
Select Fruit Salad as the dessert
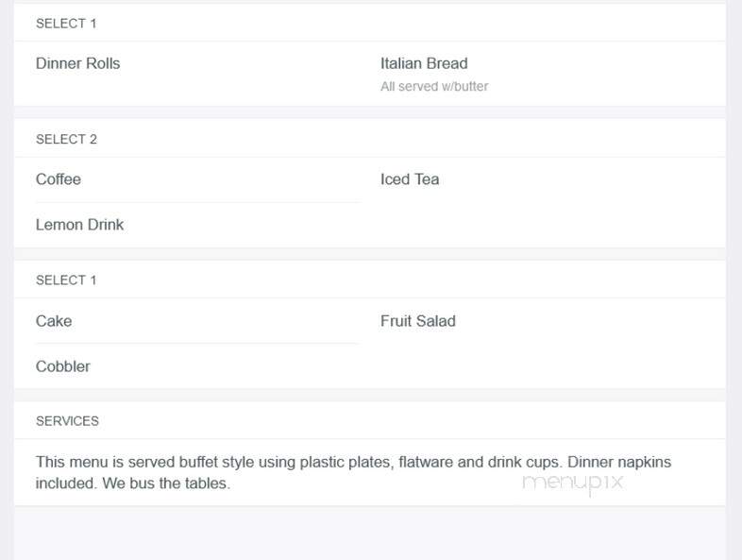(x=418, y=321)
